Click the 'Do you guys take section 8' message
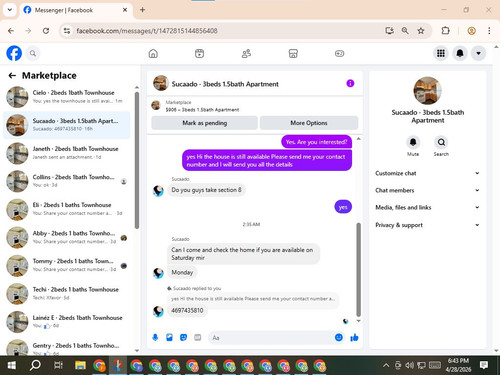 206,190
